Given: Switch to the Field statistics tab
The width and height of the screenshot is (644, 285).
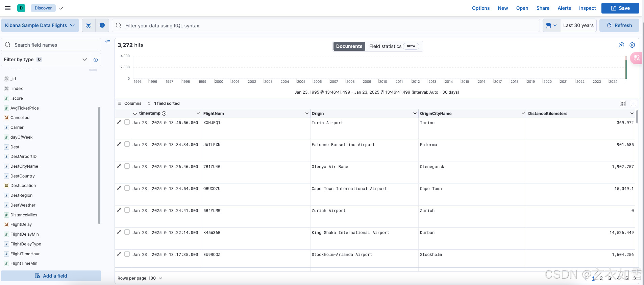Looking at the screenshot, I should click(394, 46).
